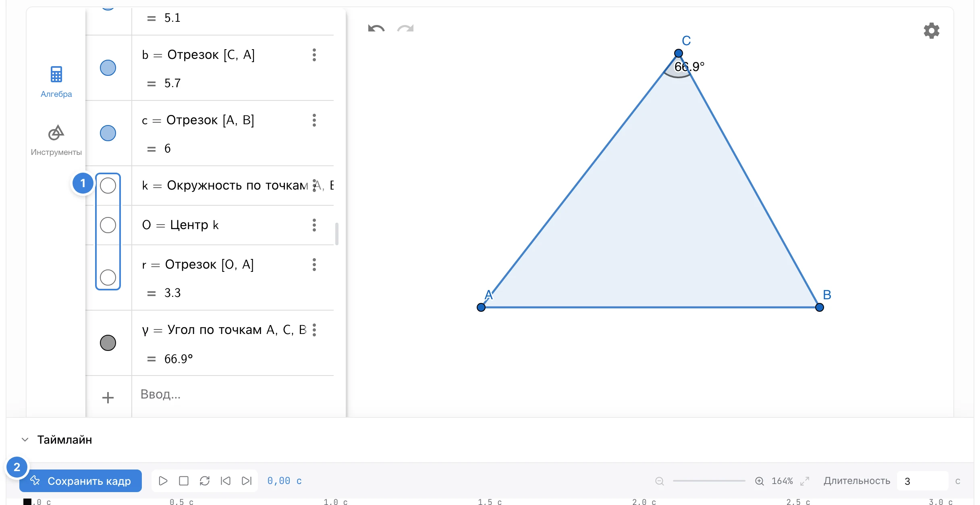
Task: Jump to the timeline end
Action: pyautogui.click(x=247, y=481)
